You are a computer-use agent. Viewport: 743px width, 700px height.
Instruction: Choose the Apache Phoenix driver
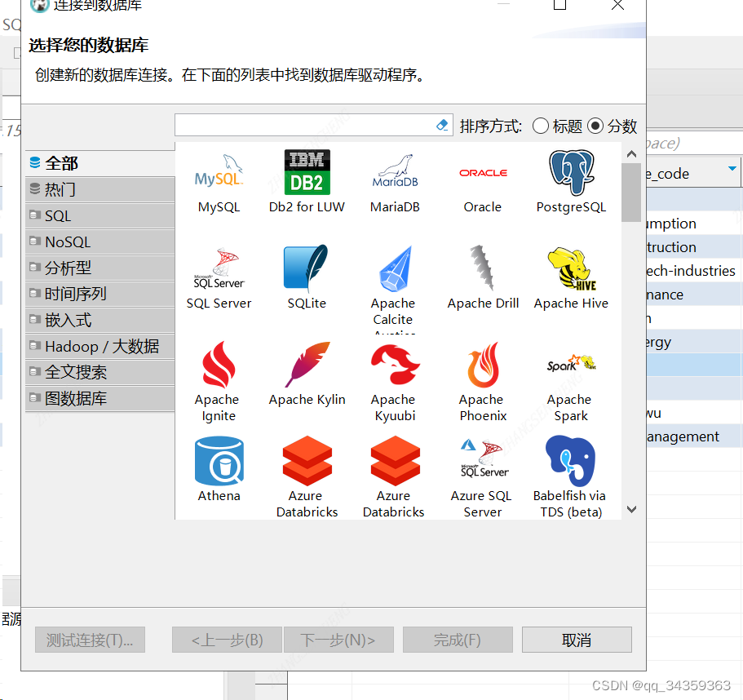482,382
